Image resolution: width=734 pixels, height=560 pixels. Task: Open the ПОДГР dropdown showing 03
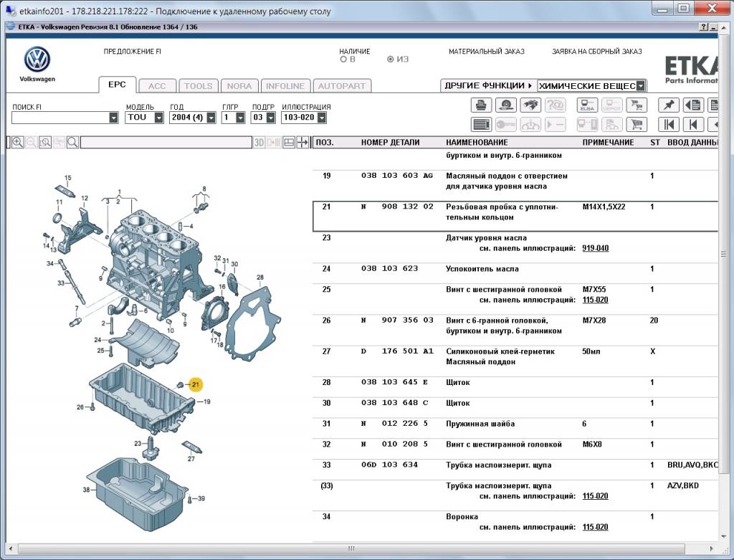tap(270, 118)
